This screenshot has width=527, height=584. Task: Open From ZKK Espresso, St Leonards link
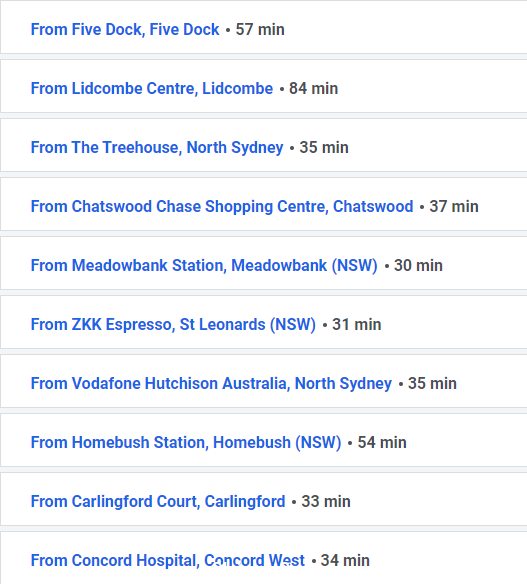[173, 324]
